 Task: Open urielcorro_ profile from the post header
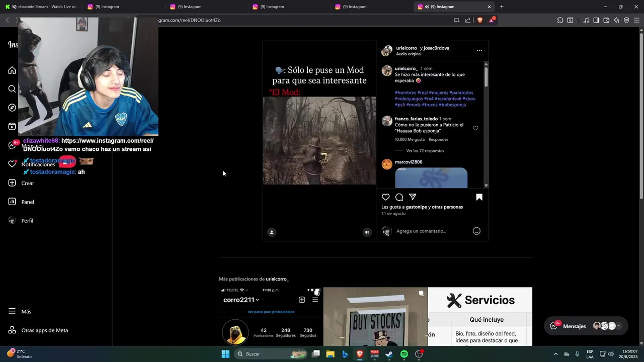(407, 48)
